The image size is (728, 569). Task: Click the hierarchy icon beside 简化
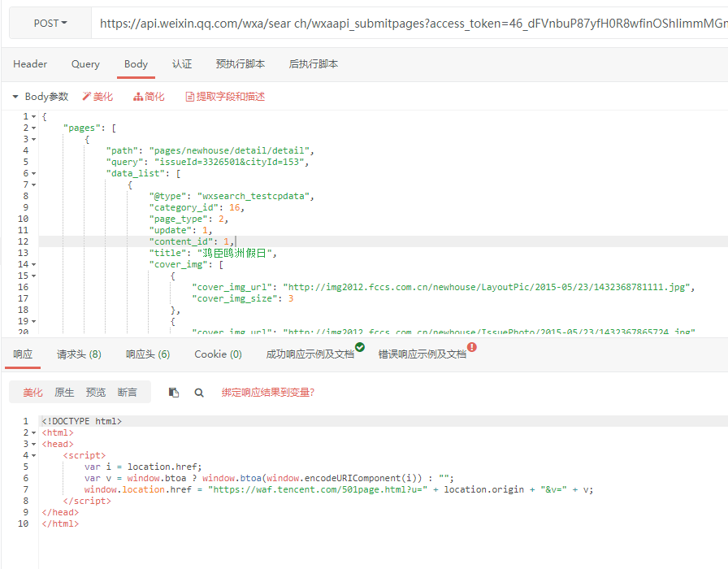(138, 97)
